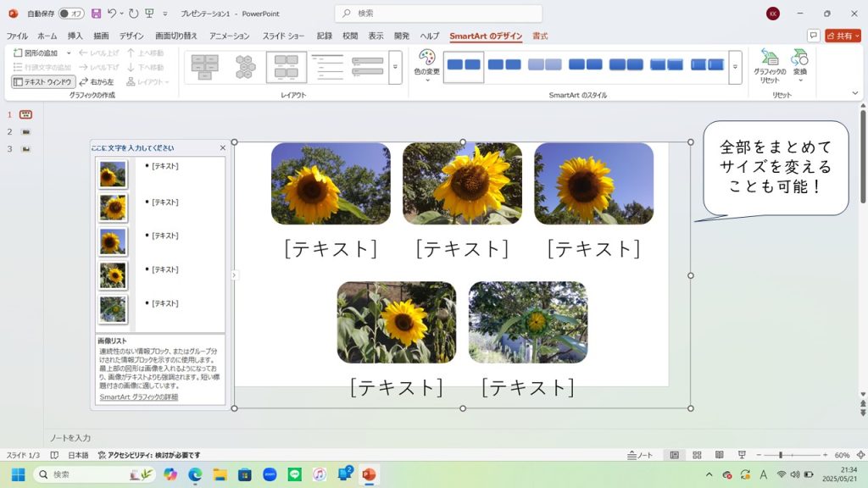Switch to the 書式 tab

click(540, 36)
